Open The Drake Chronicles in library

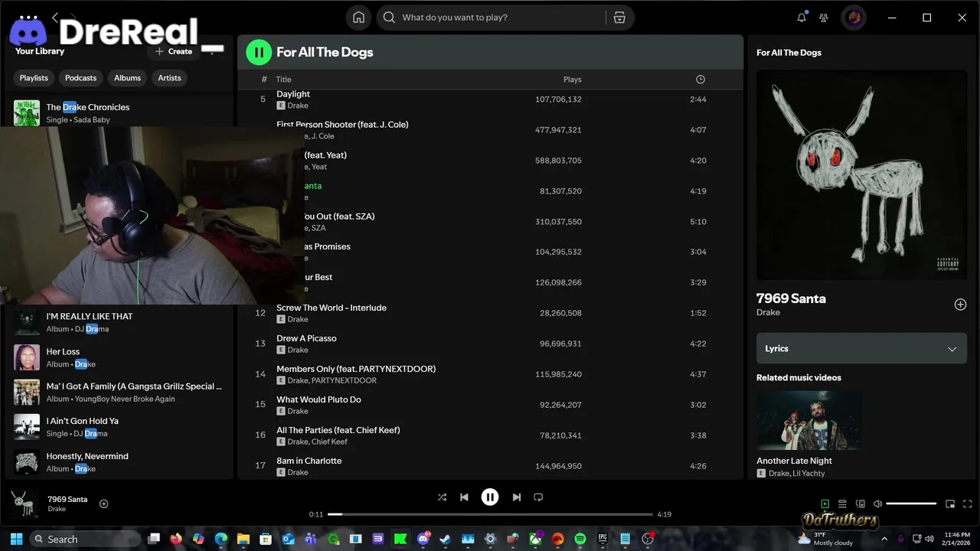point(119,112)
